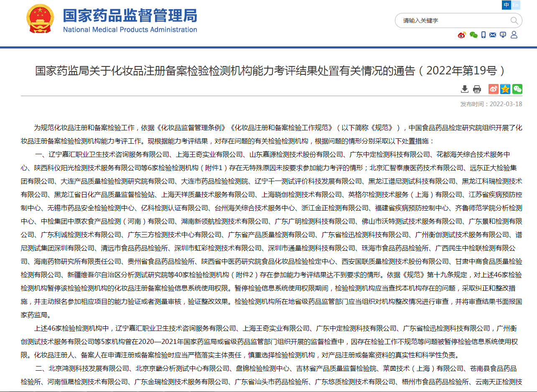Open the header Weibo icon
This screenshot has width=537, height=392.
click(x=462, y=35)
